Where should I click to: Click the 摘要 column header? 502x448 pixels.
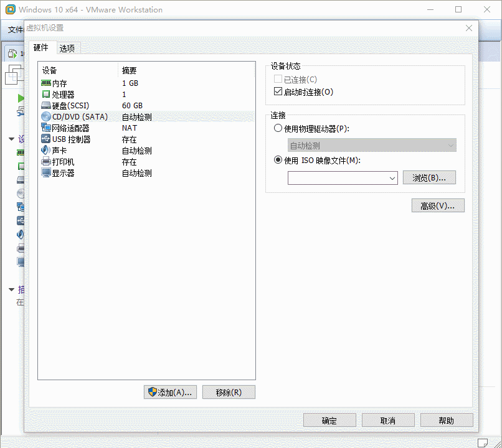pyautogui.click(x=129, y=70)
